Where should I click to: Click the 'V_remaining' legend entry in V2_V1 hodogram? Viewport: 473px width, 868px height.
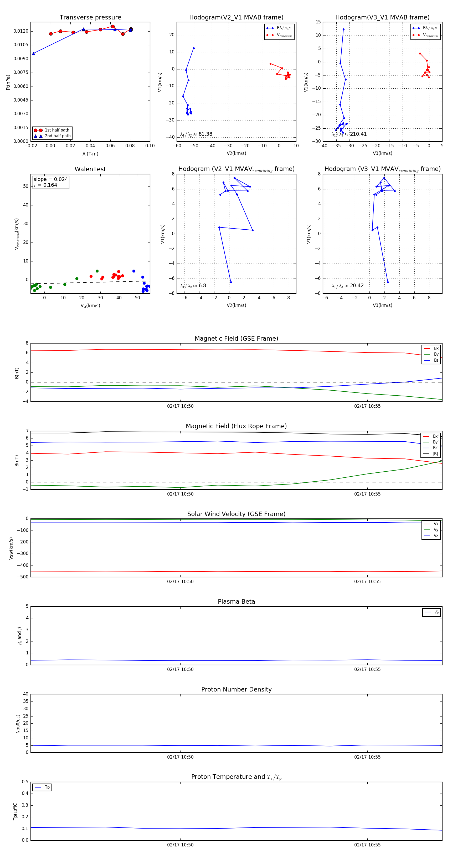[279, 35]
